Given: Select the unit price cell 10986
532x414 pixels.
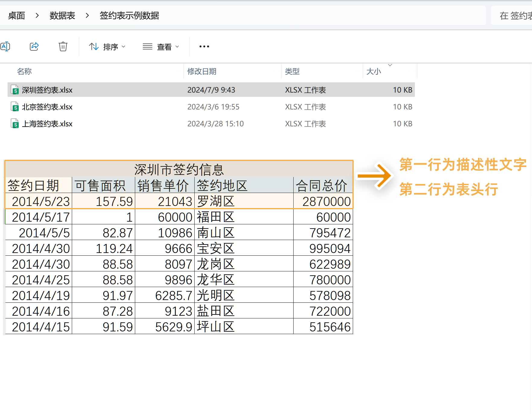Looking at the screenshot, I should [165, 232].
